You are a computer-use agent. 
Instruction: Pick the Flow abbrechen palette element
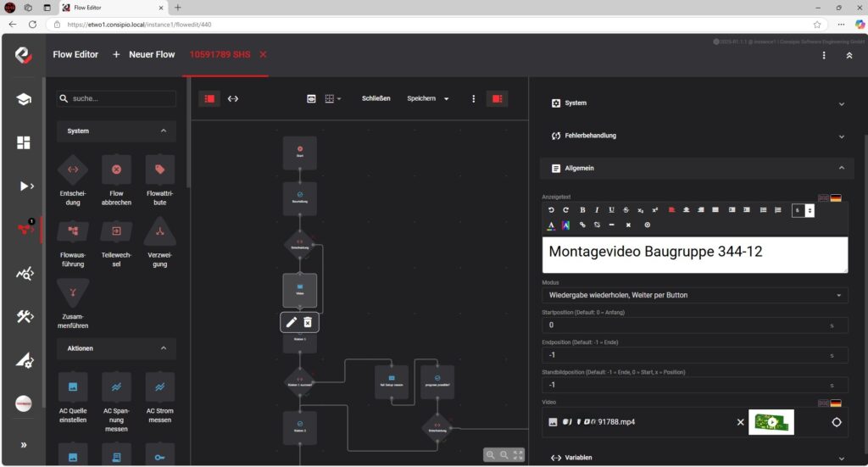coord(116,170)
